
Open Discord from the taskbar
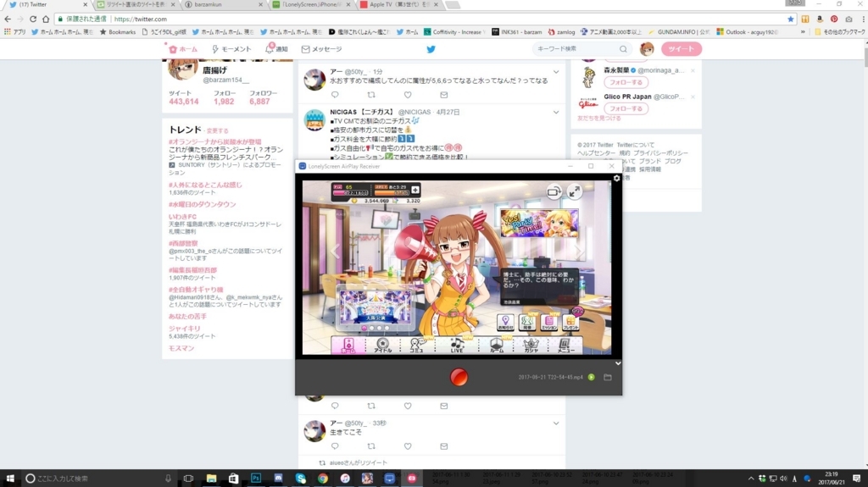pyautogui.click(x=278, y=479)
